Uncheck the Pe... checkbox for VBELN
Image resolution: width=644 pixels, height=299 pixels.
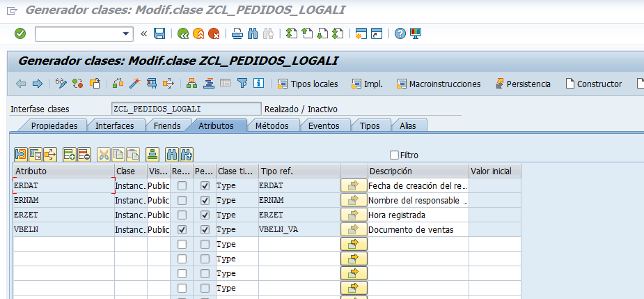click(x=205, y=230)
